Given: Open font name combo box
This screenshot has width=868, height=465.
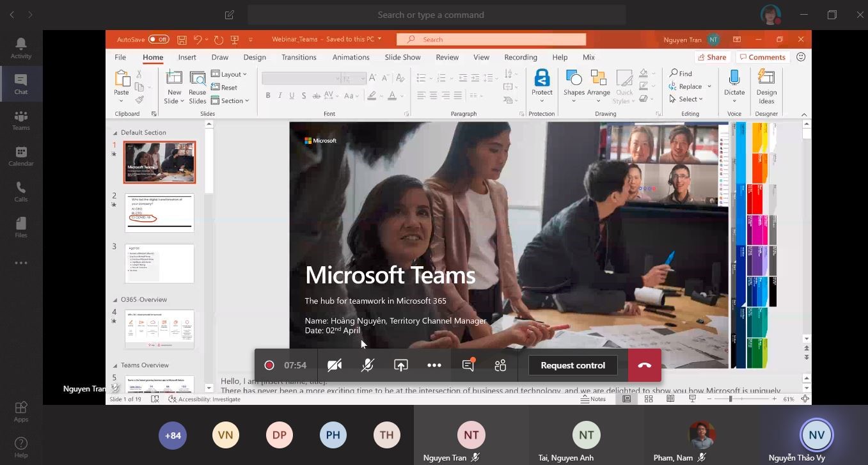Looking at the screenshot, I should click(301, 78).
